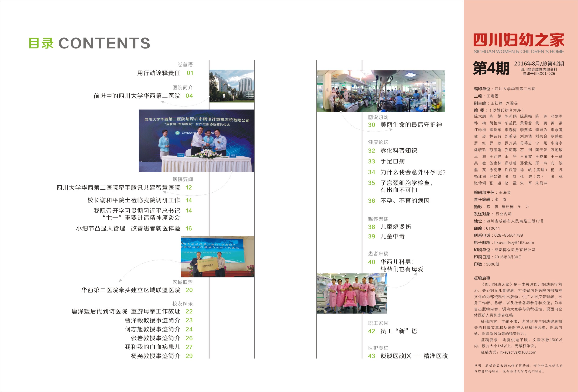The image size is (578, 392).
Task: Click the entry '何志旭教授事迹简介'
Action: point(152,329)
